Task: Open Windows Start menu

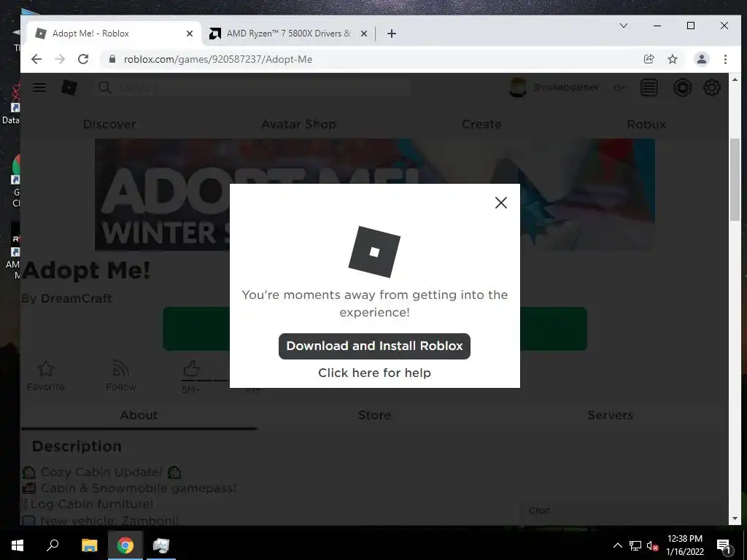Action: coord(18,545)
